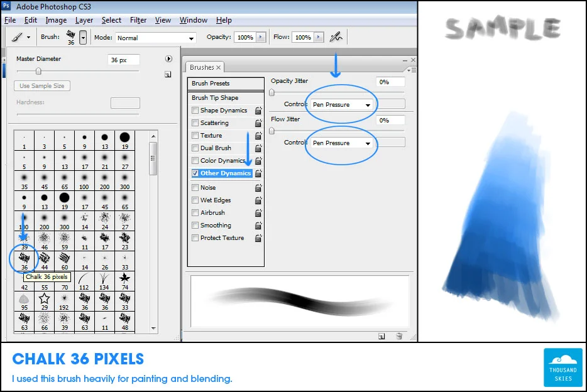Toggle the Other Dynamics lock icon

pos(258,173)
